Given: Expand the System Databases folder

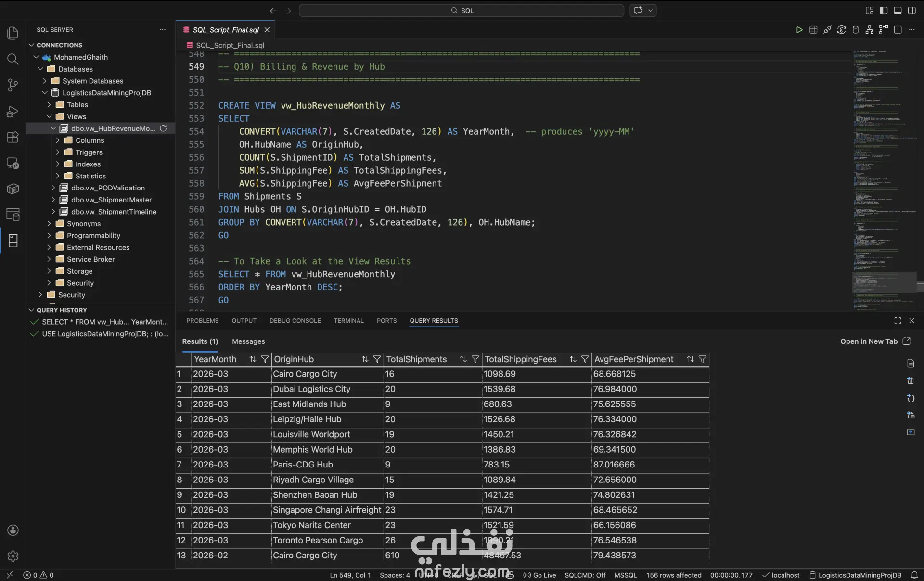Looking at the screenshot, I should click(45, 81).
